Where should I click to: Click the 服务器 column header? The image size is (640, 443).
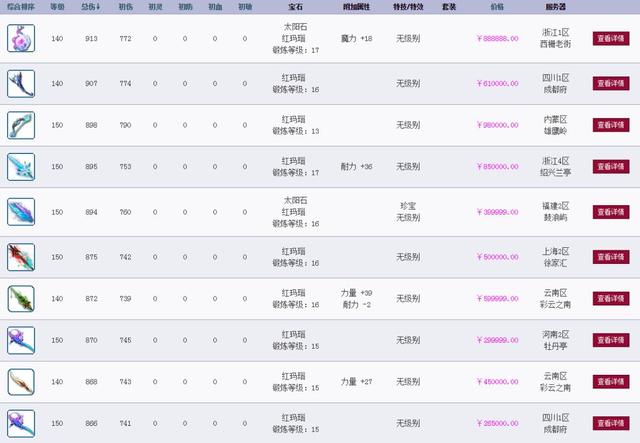[557, 6]
